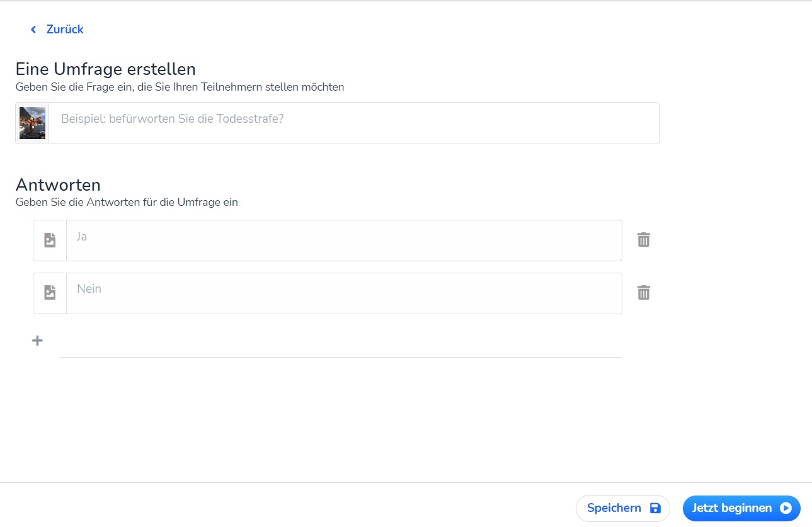Add image to the Nein answer
The image size is (812, 527).
click(x=50, y=293)
